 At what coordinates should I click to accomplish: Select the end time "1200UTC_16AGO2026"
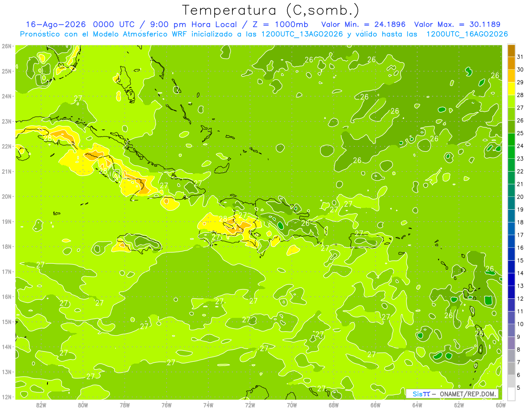[467, 34]
